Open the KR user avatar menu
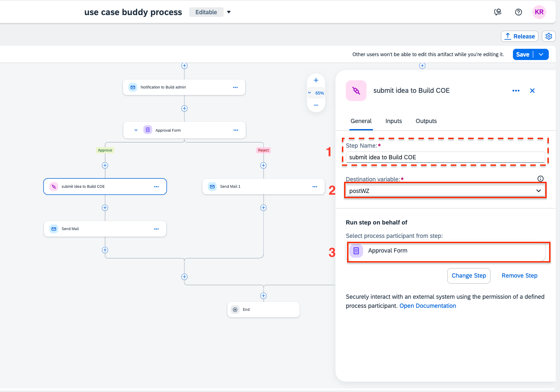The height and width of the screenshot is (392, 560). click(x=539, y=12)
